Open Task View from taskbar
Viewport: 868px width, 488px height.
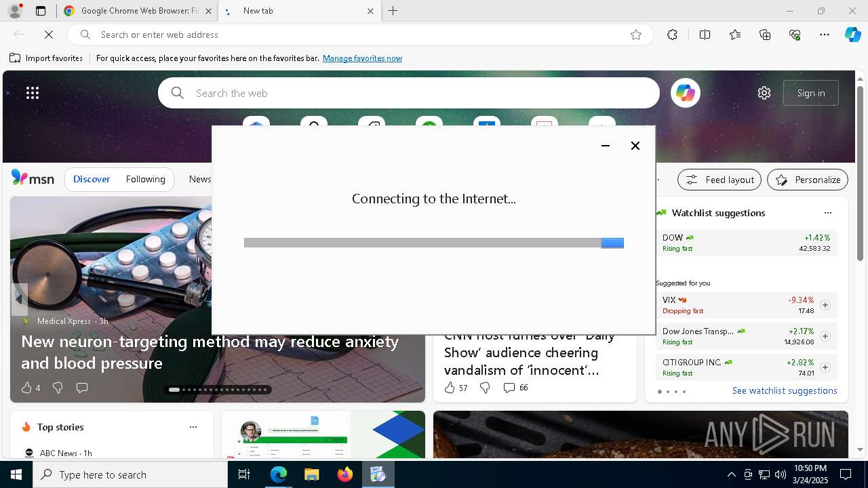(244, 474)
